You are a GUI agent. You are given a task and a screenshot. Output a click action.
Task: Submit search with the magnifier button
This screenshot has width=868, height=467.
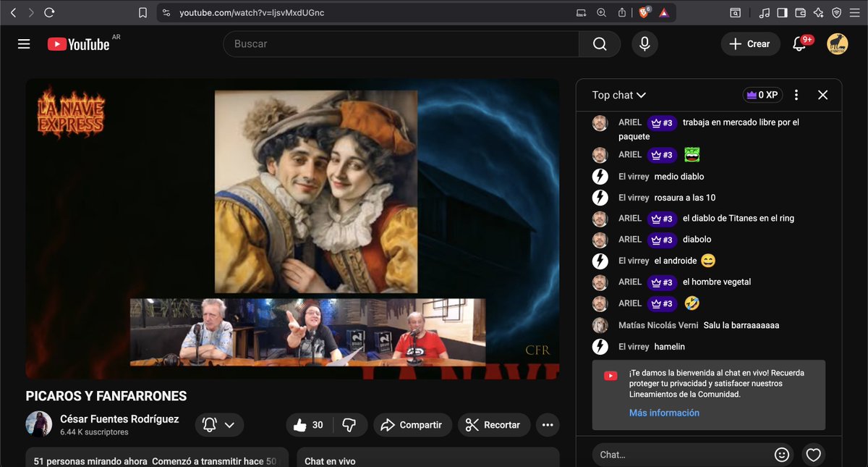[x=600, y=44]
